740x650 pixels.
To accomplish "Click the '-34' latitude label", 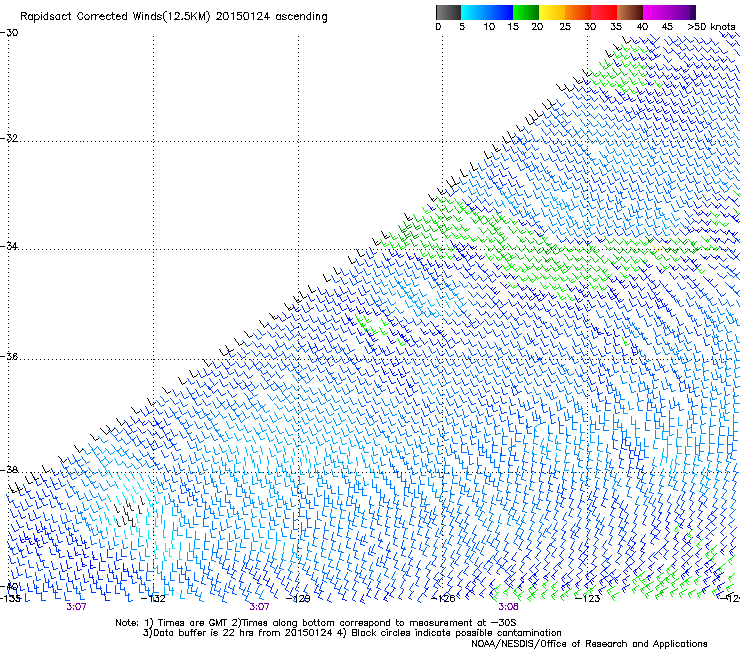I will 9,246.
